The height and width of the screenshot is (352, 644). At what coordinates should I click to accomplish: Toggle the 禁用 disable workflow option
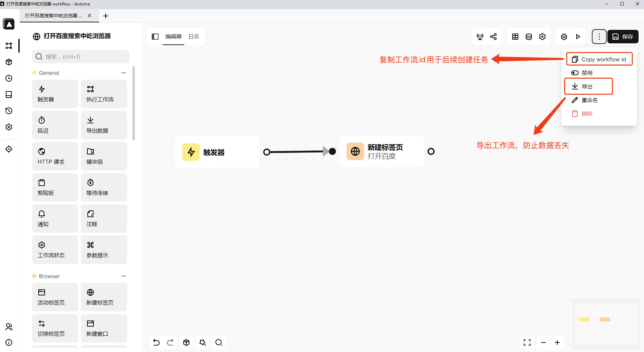click(x=586, y=73)
